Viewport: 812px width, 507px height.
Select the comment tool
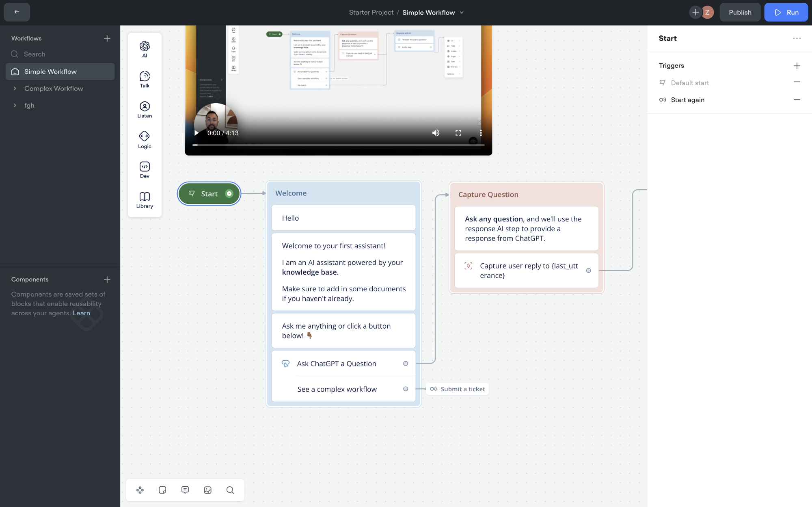click(x=185, y=490)
